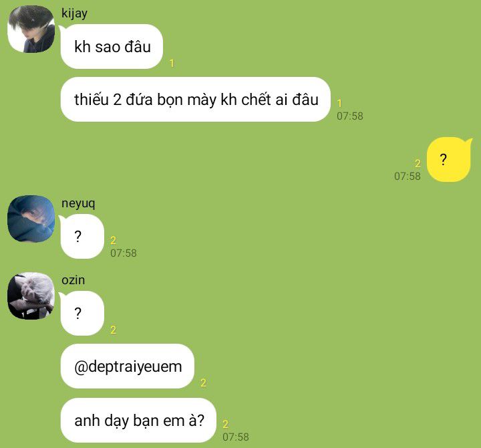The height and width of the screenshot is (448, 481).
Task: Tap ozin's question mark message
Action: coord(82,313)
